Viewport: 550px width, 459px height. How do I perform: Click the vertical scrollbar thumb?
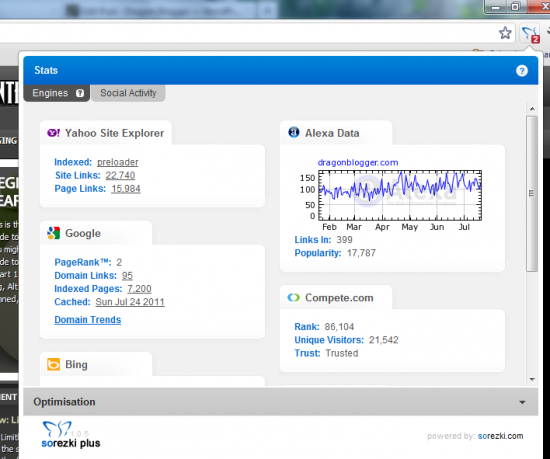pyautogui.click(x=532, y=194)
